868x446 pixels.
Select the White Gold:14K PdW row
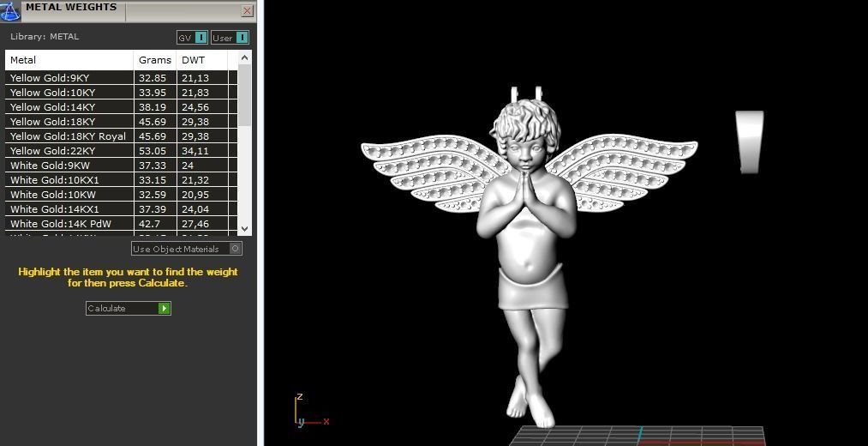121,224
